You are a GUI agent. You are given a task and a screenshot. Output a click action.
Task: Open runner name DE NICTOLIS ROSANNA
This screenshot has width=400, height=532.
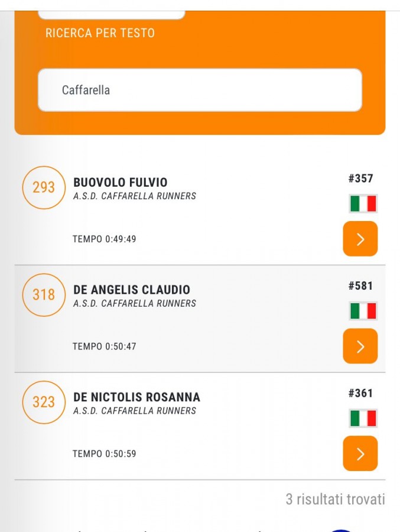tap(136, 397)
